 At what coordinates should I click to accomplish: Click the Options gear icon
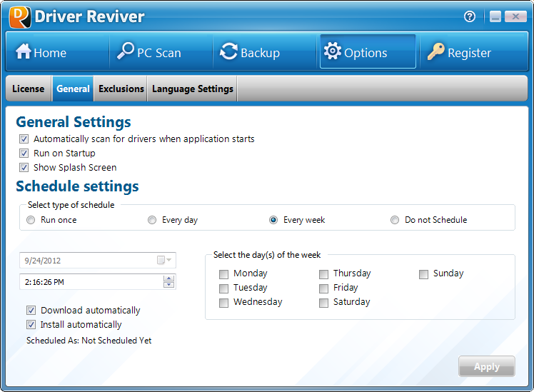pyautogui.click(x=333, y=51)
